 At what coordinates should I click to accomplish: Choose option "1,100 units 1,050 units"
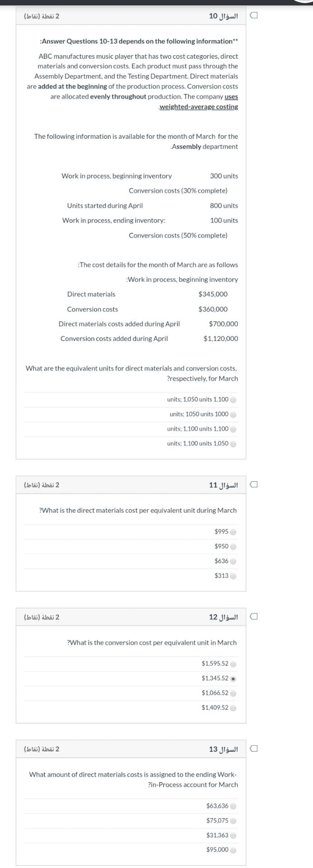click(234, 444)
